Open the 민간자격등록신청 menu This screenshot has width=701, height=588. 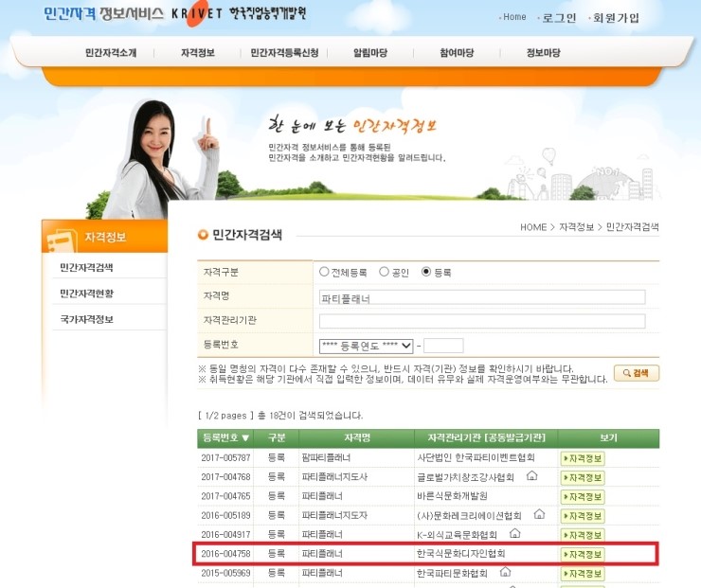click(x=284, y=53)
